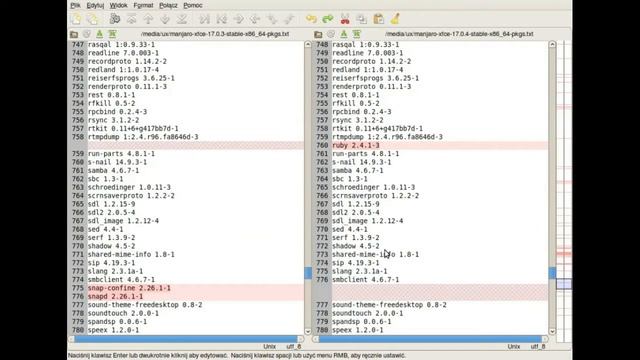This screenshot has width=640, height=360.
Task: Click 'speex 1.2.0-1' in the left pane
Action: (x=113, y=330)
